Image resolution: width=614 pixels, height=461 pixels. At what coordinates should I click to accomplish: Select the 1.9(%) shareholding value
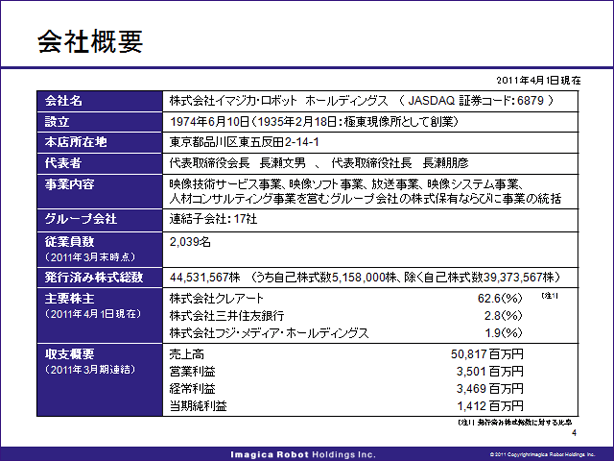click(x=504, y=333)
